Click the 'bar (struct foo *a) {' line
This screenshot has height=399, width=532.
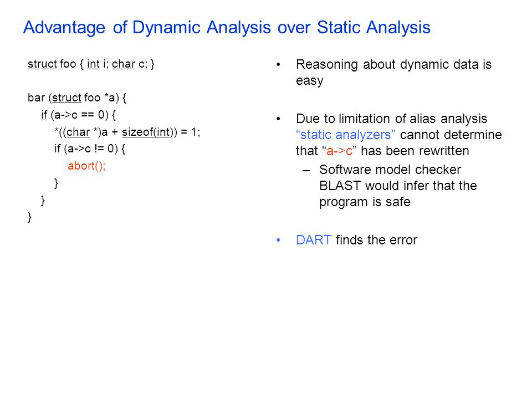[77, 98]
